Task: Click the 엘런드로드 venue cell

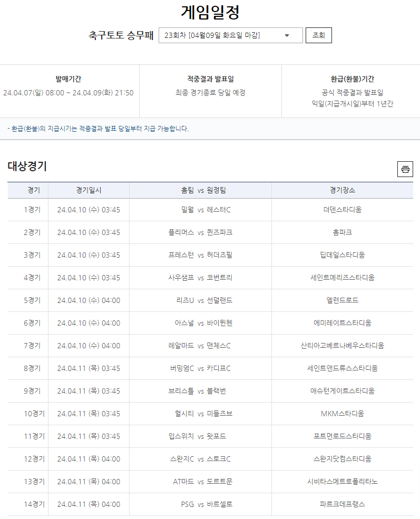Action: point(342,300)
